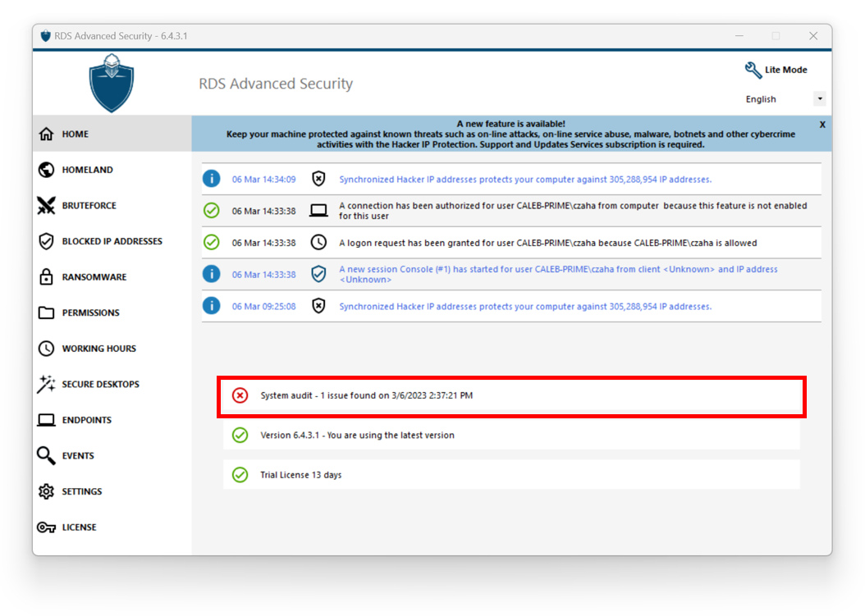865x616 pixels.
Task: Select Events sidebar label
Action: tap(78, 455)
